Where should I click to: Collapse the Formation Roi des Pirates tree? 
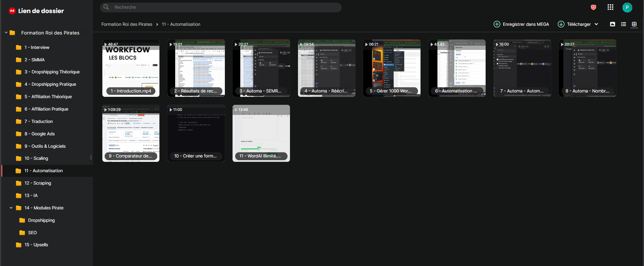pyautogui.click(x=6, y=33)
